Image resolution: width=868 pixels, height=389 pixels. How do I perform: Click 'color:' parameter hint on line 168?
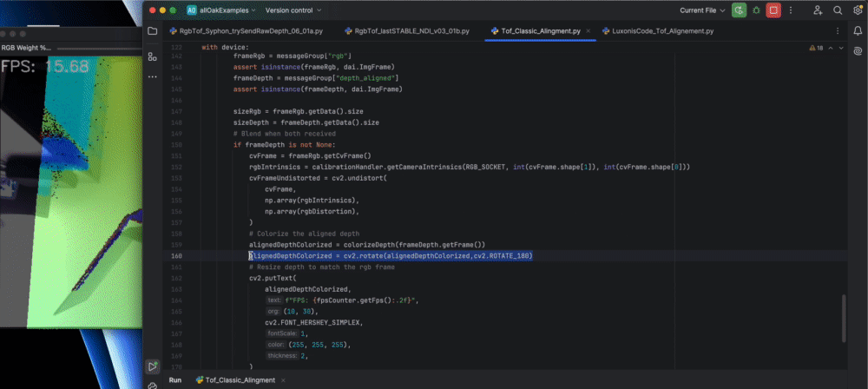(x=275, y=345)
